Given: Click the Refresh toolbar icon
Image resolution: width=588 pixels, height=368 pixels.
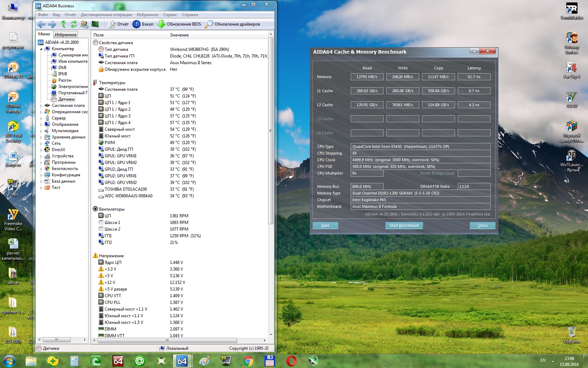Looking at the screenshot, I should click(73, 24).
